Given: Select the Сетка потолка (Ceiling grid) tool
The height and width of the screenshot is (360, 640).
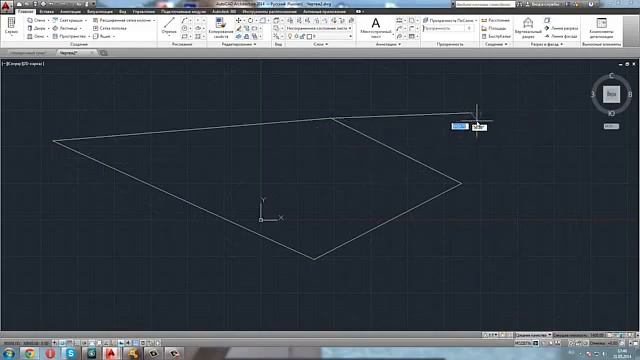Looking at the screenshot, I should [x=110, y=28].
